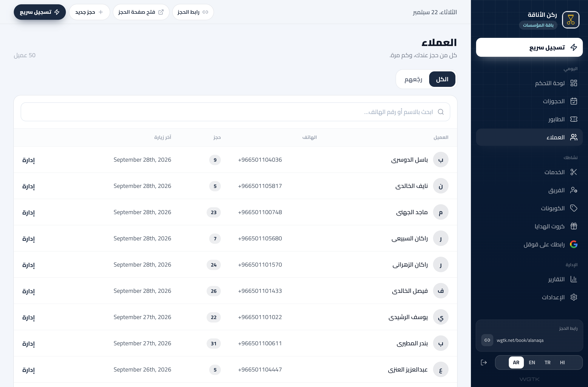588x387 pixels.
Task: Open الإعدادات menu item
Action: pyautogui.click(x=529, y=297)
